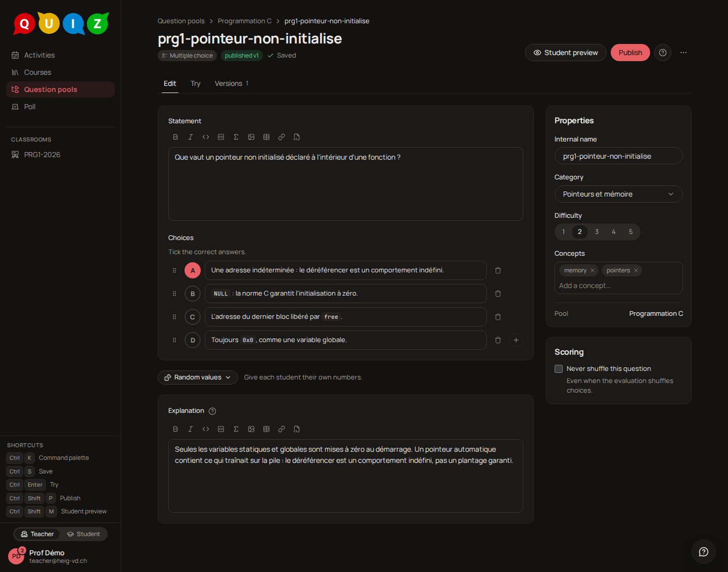The width and height of the screenshot is (728, 572).
Task: Apply bold in the Explanation toolbar
Action: [175, 429]
